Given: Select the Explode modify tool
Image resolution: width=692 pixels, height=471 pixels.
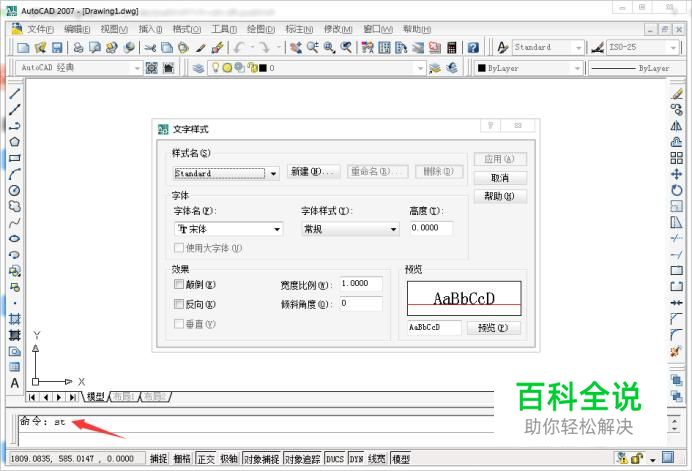Looking at the screenshot, I should tap(677, 352).
